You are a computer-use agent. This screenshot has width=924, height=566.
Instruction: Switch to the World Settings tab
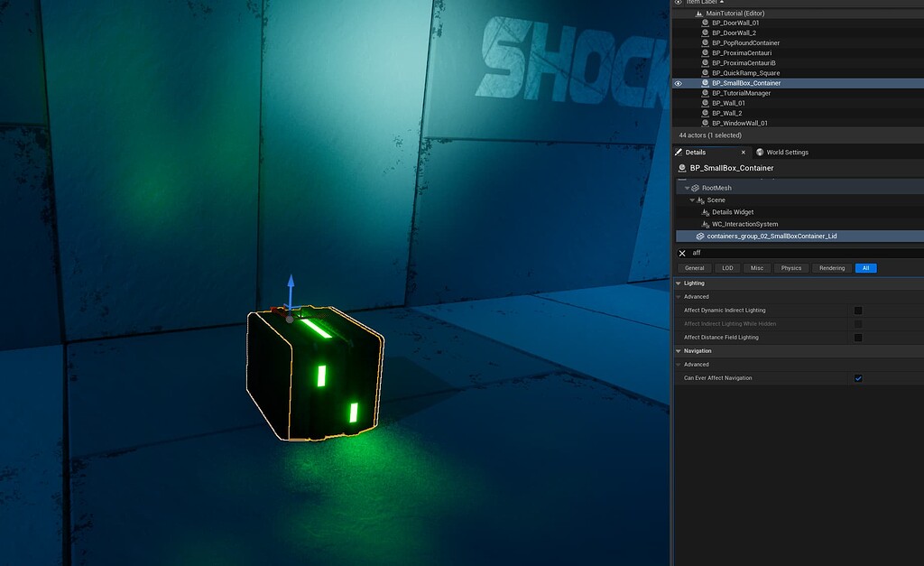[x=787, y=152]
